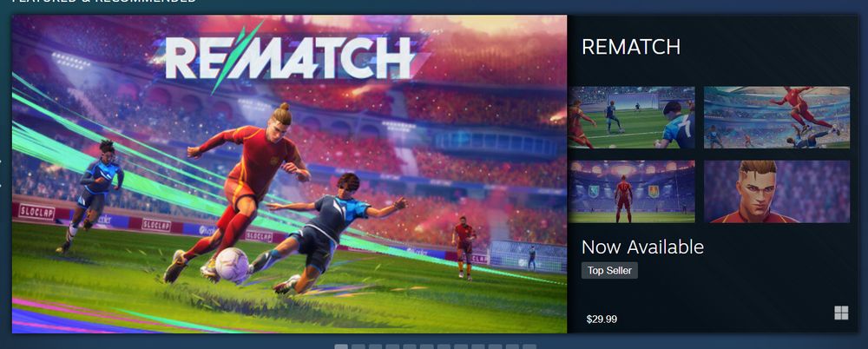View the player face close-up thumbnail

777,192
